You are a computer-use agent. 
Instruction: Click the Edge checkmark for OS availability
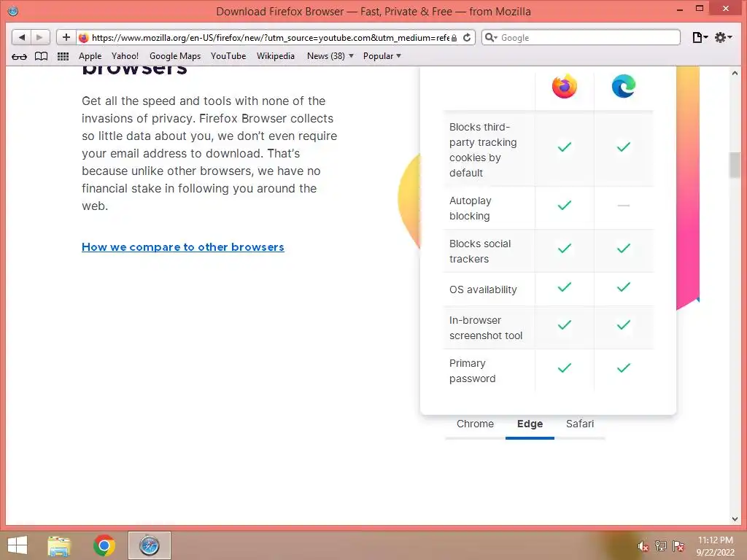tap(624, 287)
